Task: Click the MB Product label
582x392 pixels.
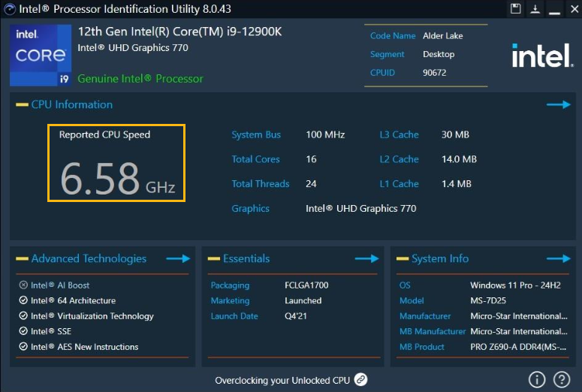Action: click(421, 347)
